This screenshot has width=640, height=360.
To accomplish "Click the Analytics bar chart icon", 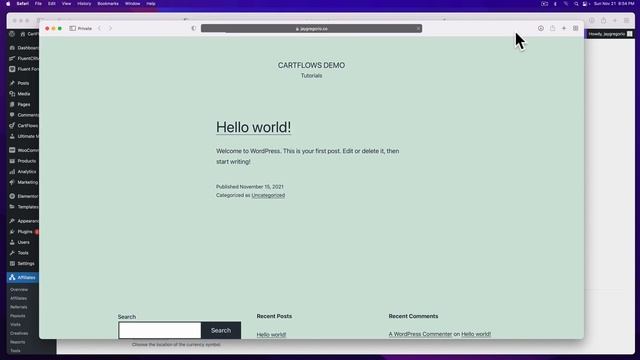I will coord(12,171).
